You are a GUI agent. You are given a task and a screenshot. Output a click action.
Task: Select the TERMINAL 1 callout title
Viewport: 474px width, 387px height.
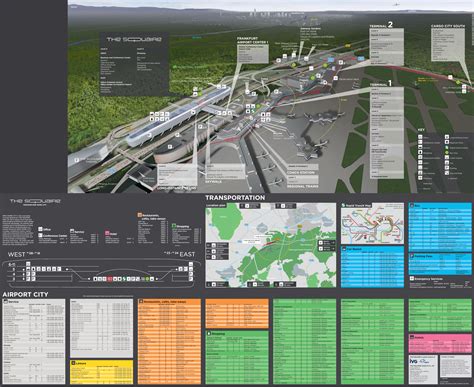click(381, 83)
